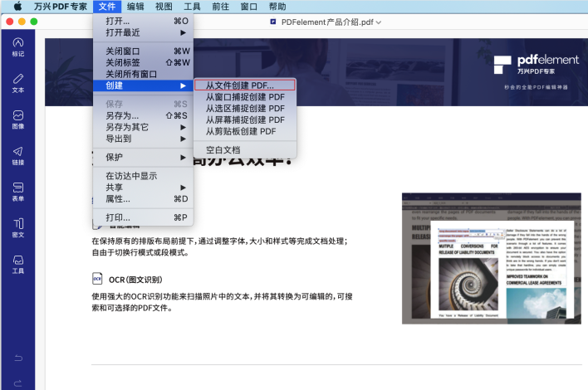Viewport: 588px width, 390px height.
Task: Choose 从屏幕捕捉创建 PDF option
Action: tap(245, 119)
